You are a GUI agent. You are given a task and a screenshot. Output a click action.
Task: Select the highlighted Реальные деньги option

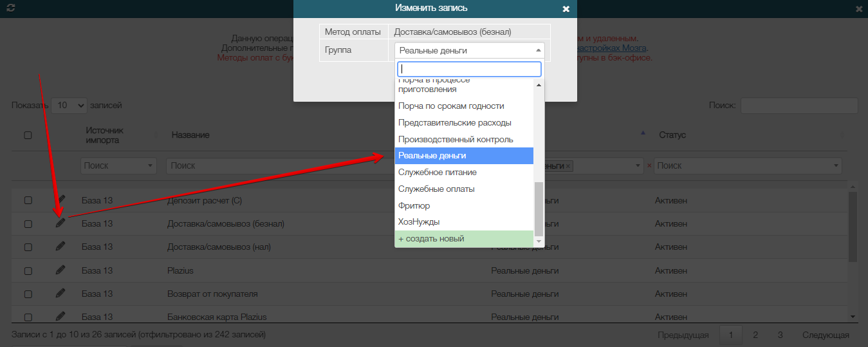[x=464, y=156]
